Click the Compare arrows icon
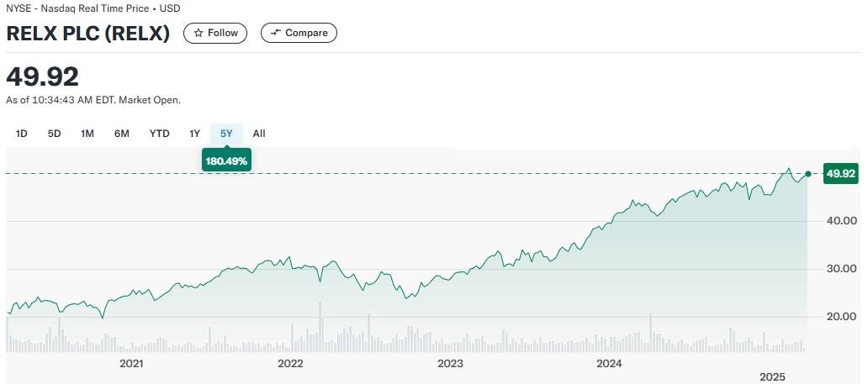 274,33
